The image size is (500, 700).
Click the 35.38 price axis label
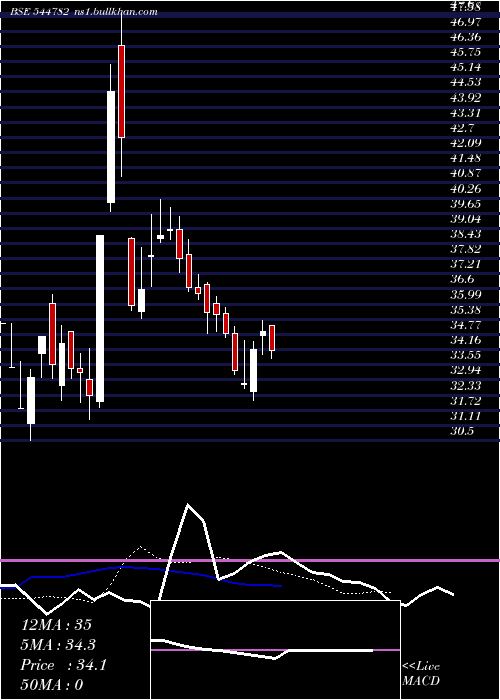[466, 310]
